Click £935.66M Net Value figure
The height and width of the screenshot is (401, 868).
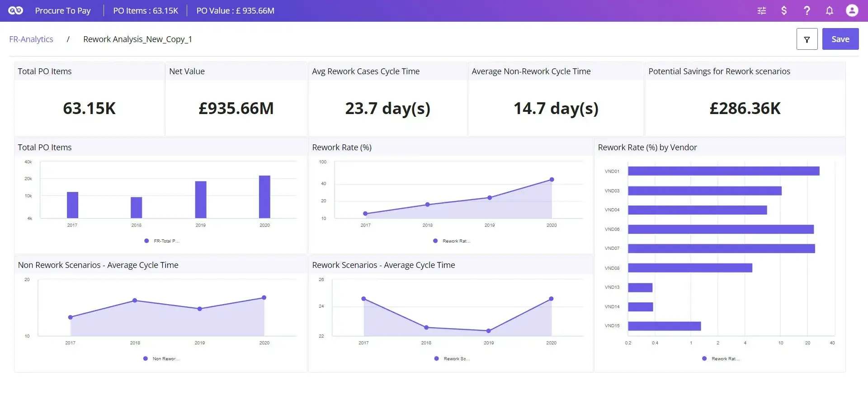coord(236,108)
